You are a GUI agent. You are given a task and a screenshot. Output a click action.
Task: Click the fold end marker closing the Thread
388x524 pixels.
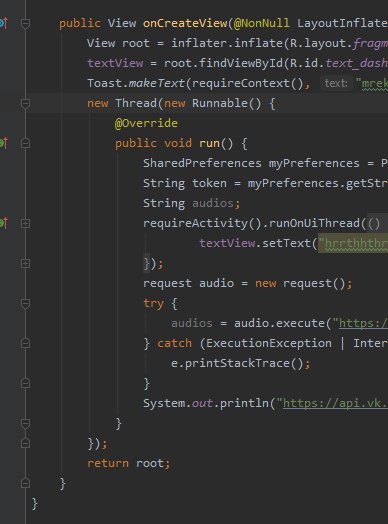25,443
